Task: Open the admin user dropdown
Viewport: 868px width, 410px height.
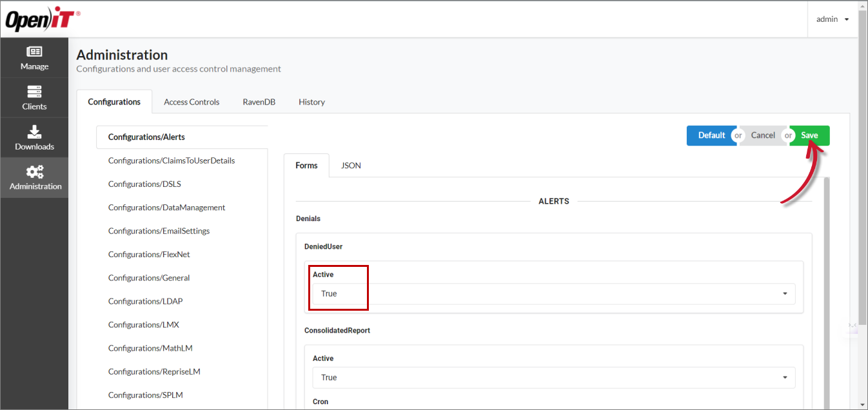Action: (832, 19)
